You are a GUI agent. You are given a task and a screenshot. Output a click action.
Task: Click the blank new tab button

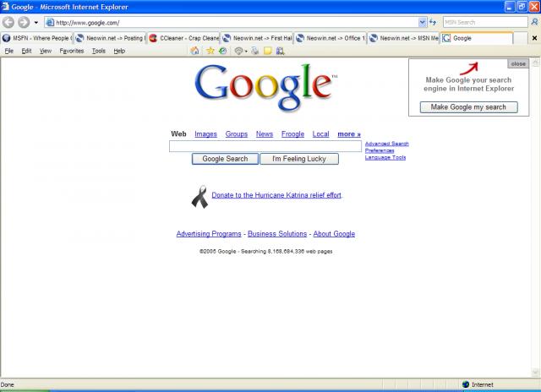(521, 38)
